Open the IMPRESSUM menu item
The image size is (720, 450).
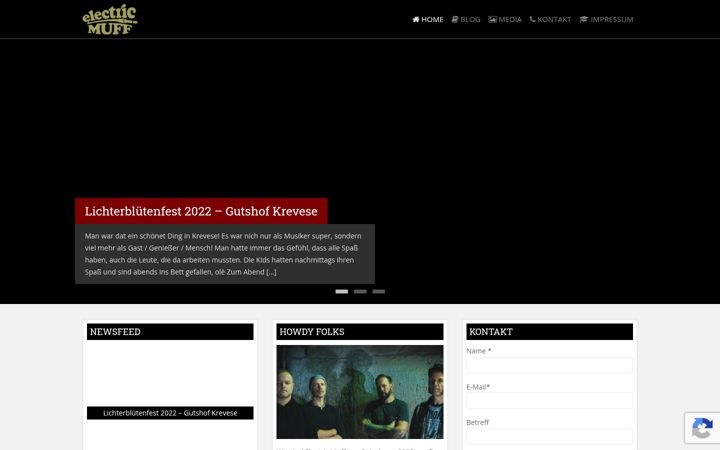[607, 19]
